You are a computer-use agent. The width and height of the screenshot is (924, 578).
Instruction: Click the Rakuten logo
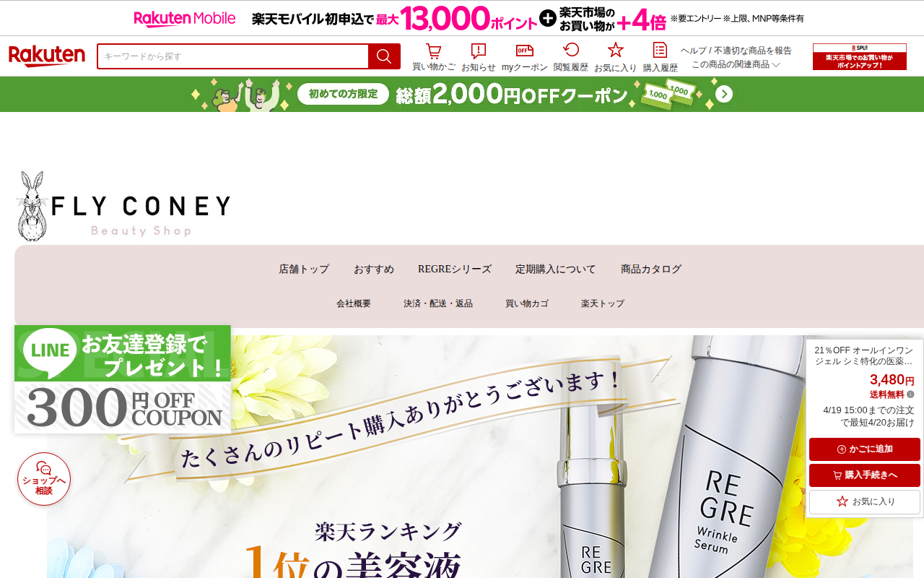[x=47, y=56]
